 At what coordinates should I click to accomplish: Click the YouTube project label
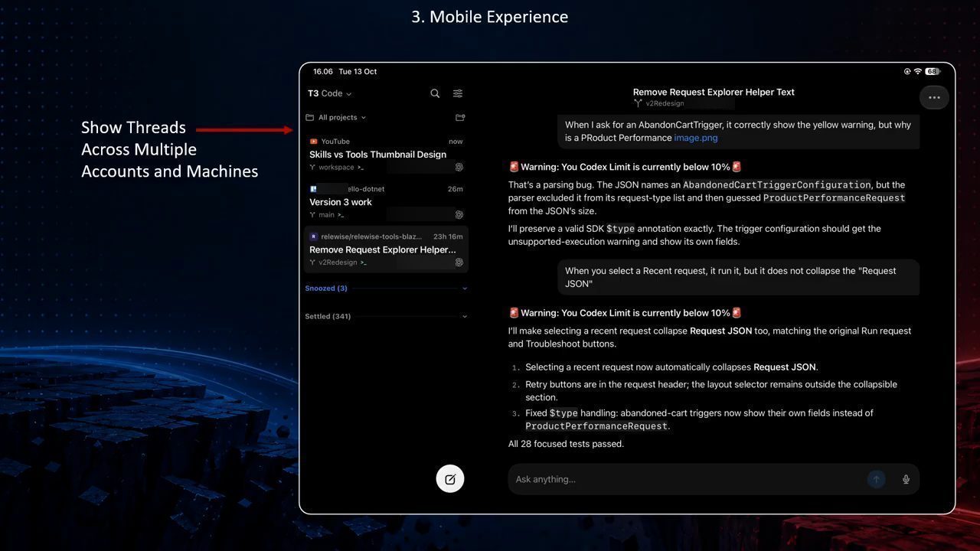coord(335,142)
